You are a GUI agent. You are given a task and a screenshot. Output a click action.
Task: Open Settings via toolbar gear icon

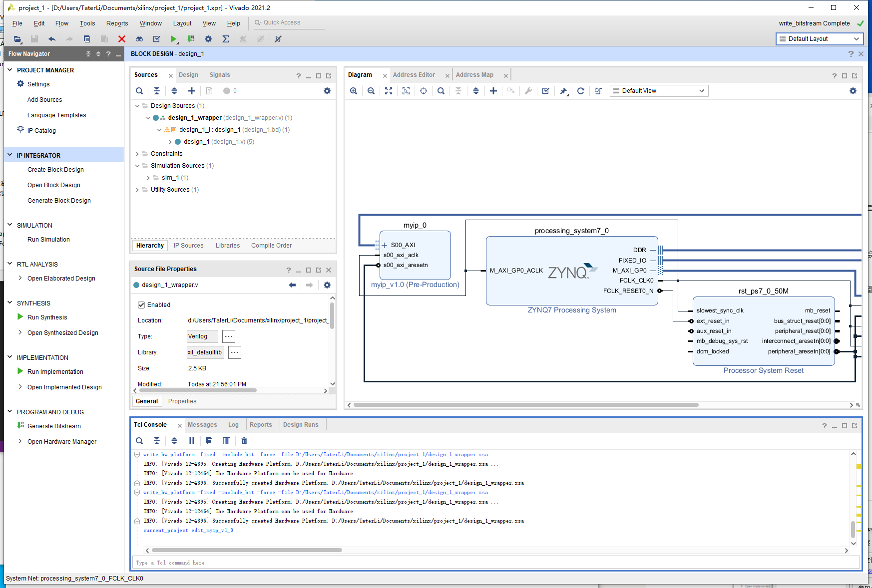coord(208,39)
